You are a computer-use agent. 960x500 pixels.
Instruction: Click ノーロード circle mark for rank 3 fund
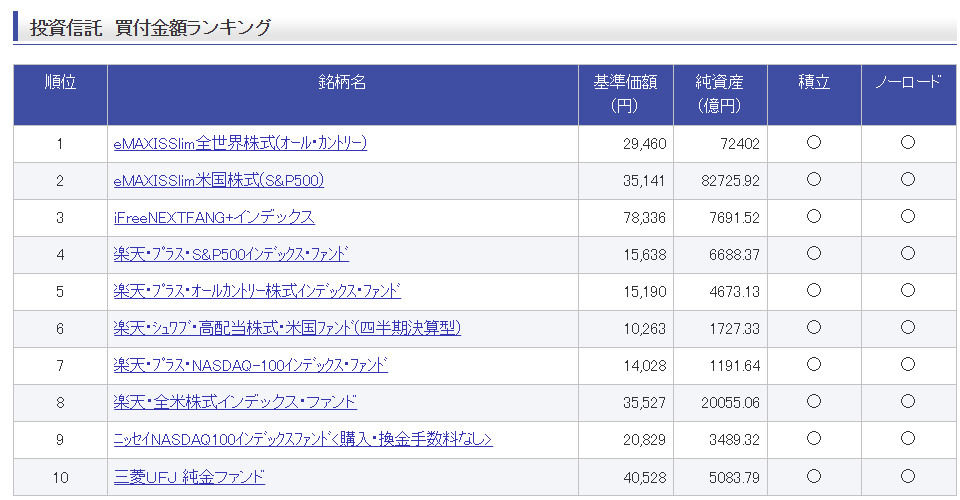[x=908, y=217]
